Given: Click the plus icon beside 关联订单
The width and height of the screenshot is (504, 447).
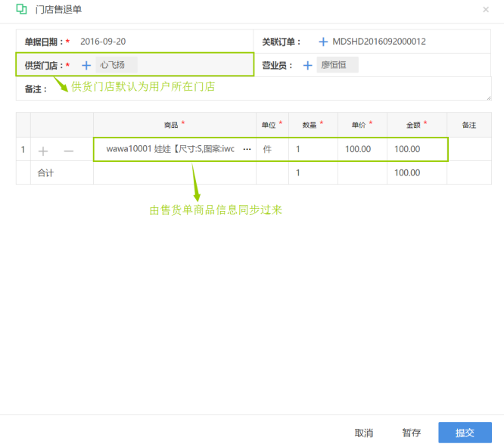Looking at the screenshot, I should point(323,42).
